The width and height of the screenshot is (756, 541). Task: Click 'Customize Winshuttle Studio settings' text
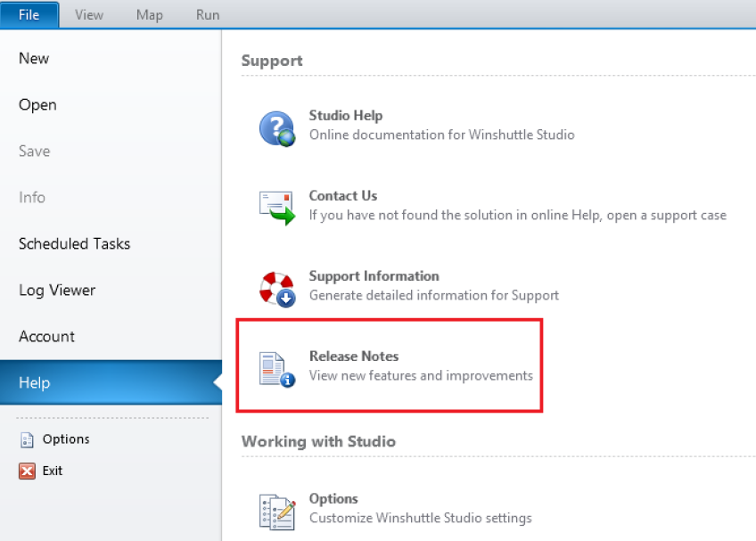pyautogui.click(x=421, y=519)
